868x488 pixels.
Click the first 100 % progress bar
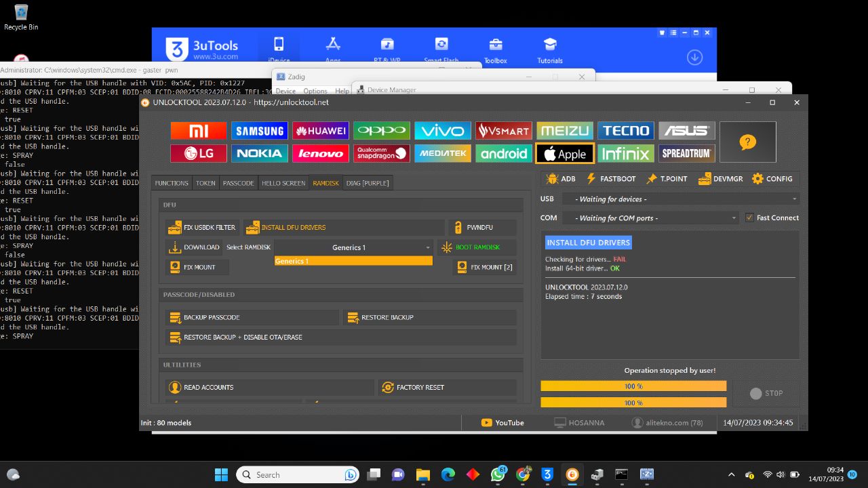coord(633,386)
